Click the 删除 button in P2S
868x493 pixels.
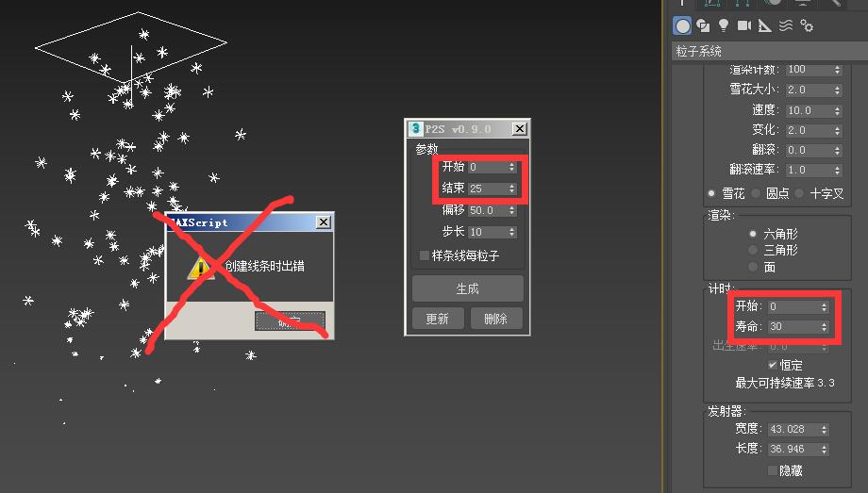pos(496,319)
